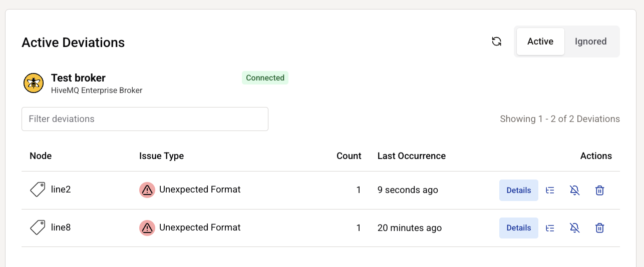Delete the line8 deviation
This screenshot has width=644, height=267.
[599, 228]
